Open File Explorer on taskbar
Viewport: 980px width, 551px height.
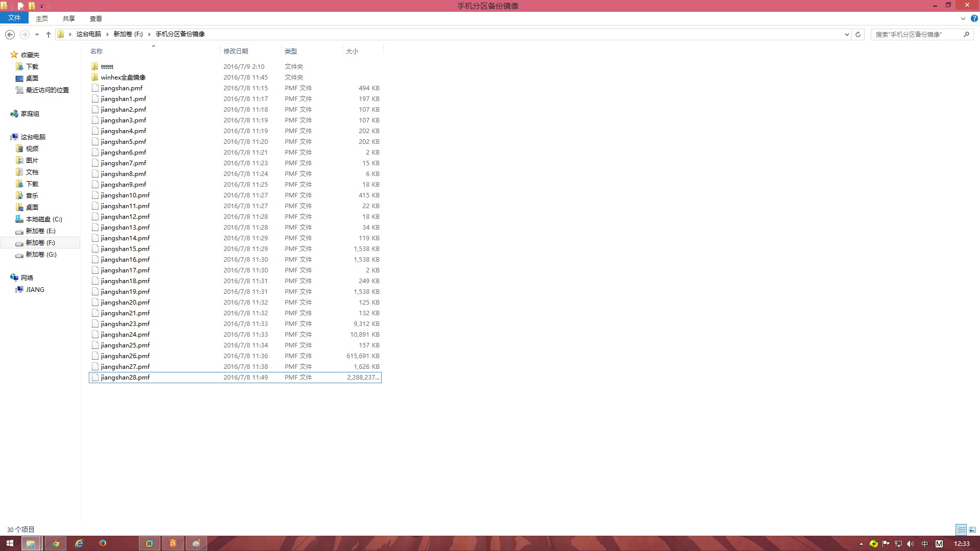pyautogui.click(x=31, y=543)
